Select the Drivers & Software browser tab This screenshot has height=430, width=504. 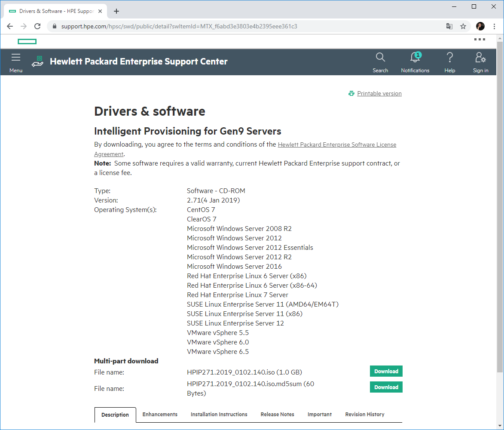point(56,11)
